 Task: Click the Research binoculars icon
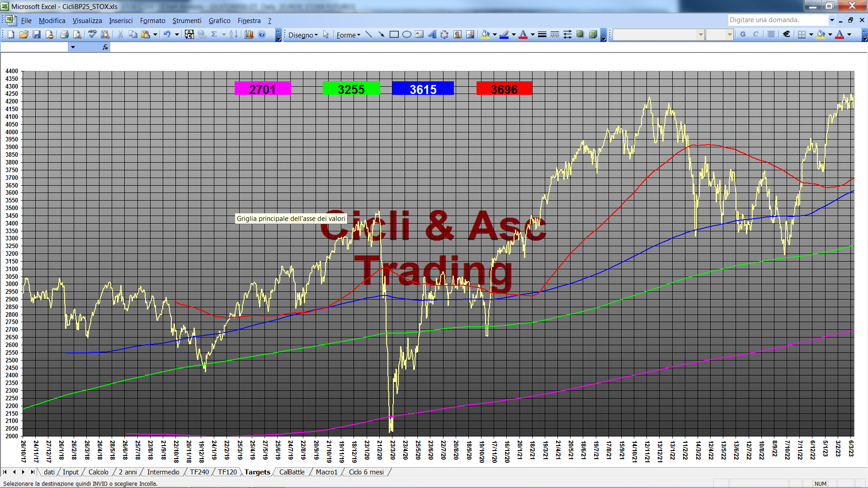105,34
